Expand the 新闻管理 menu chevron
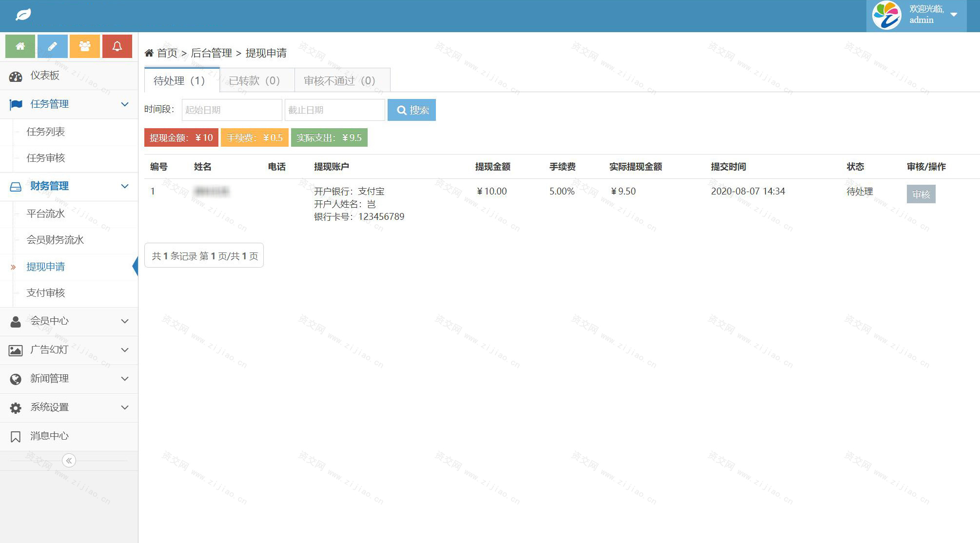Screen dimensions: 980x543 click(125, 379)
